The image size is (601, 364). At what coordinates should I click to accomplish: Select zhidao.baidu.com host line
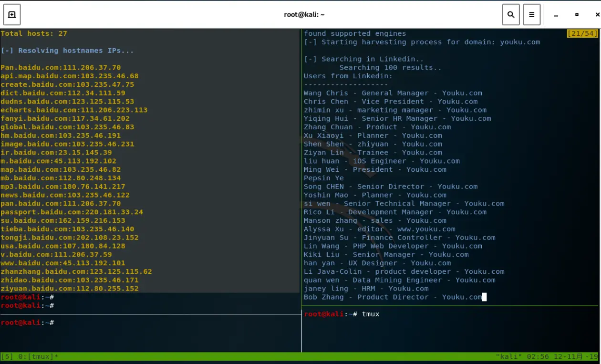coord(70,280)
